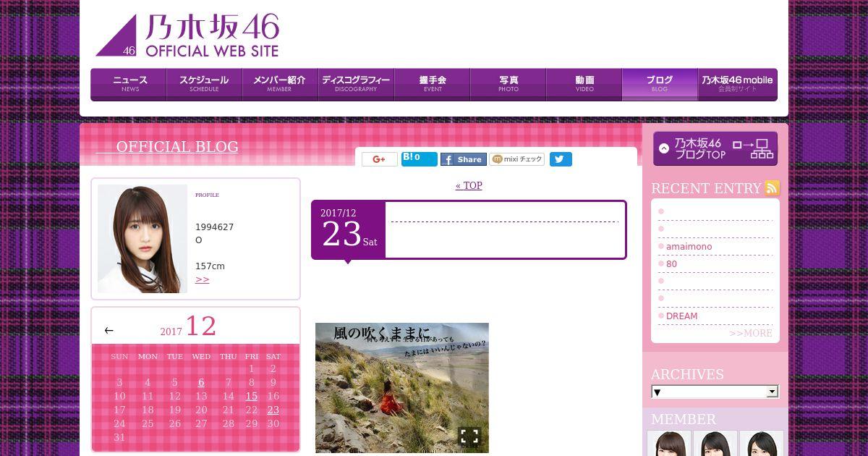Tweet the post via Twitter icon
Viewport: 868px width, 456px height.
(561, 159)
